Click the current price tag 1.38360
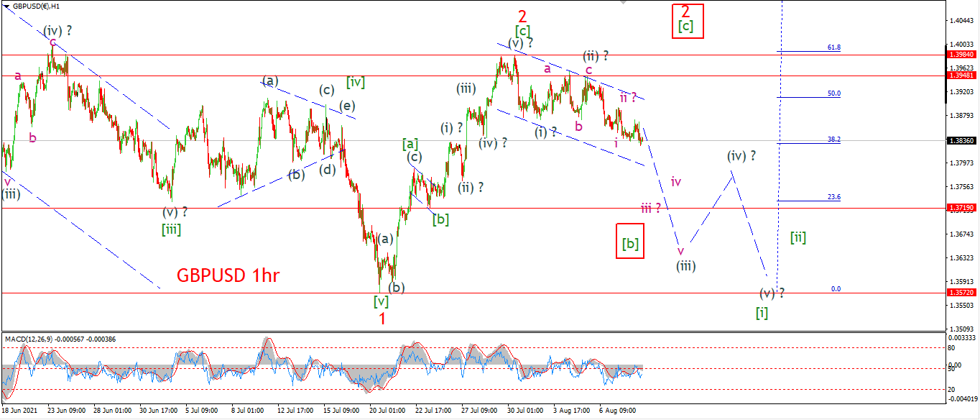 [x=963, y=141]
